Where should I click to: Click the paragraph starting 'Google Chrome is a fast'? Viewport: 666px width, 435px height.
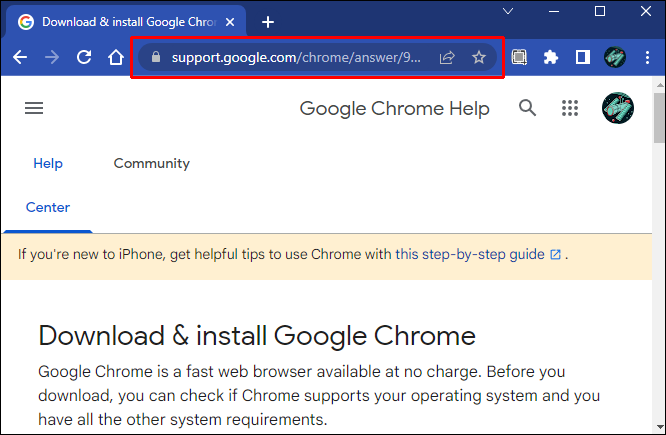click(x=319, y=395)
